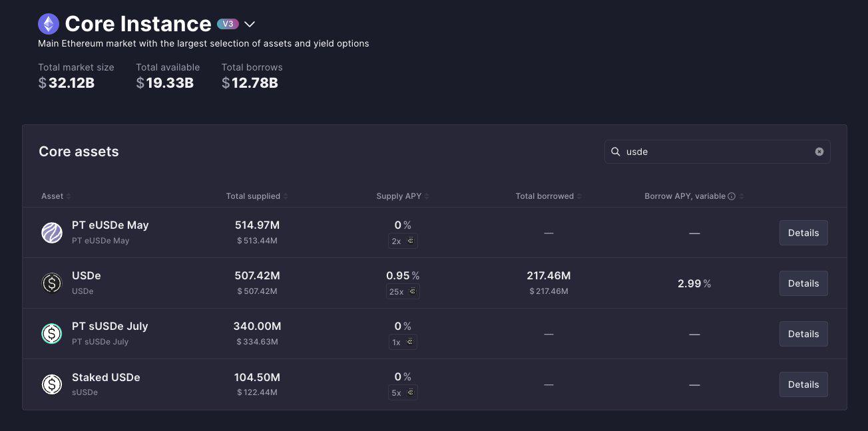Image resolution: width=868 pixels, height=431 pixels.
Task: Select the PT sUSDe July asset name
Action: point(110,327)
